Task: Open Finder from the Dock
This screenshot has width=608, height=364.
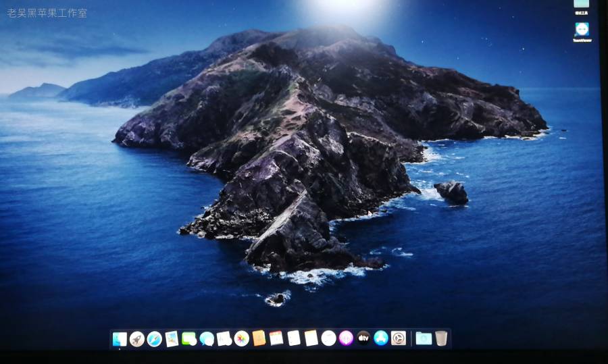Action: click(x=120, y=339)
